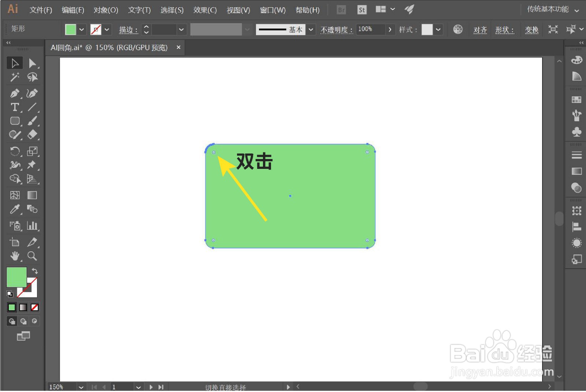Open the 对象(O) menu
Viewport: 586px width, 392px height.
[x=106, y=10]
